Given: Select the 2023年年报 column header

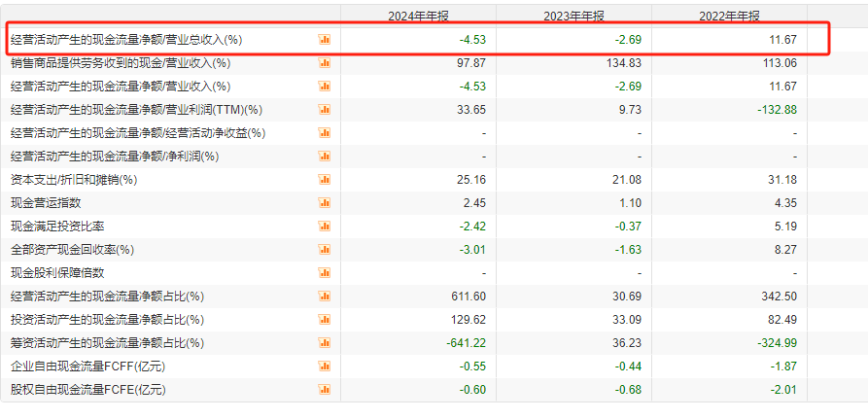Looking at the screenshot, I should tap(573, 17).
